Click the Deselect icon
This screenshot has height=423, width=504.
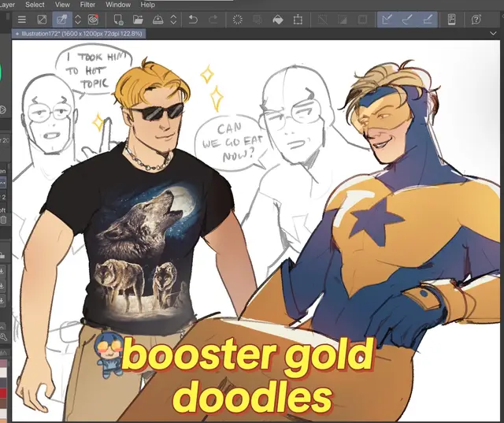322,20
